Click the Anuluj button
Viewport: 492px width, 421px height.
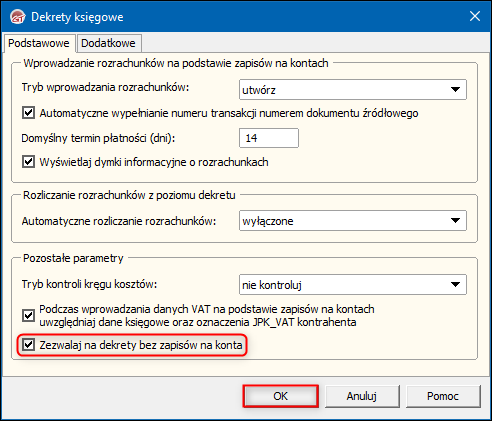pyautogui.click(x=362, y=396)
